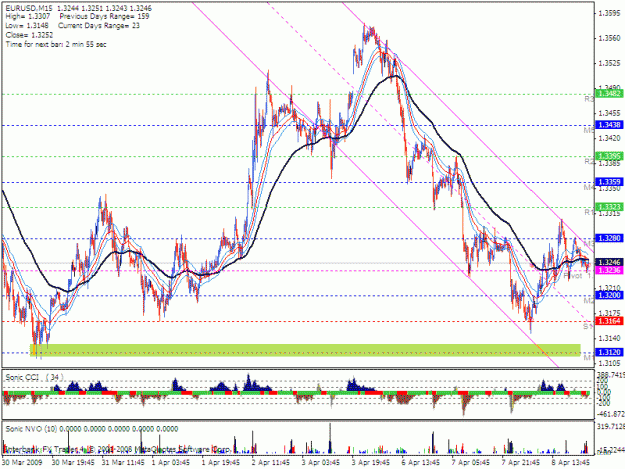Click the '7 Apr 05:45' time label

tap(470, 462)
